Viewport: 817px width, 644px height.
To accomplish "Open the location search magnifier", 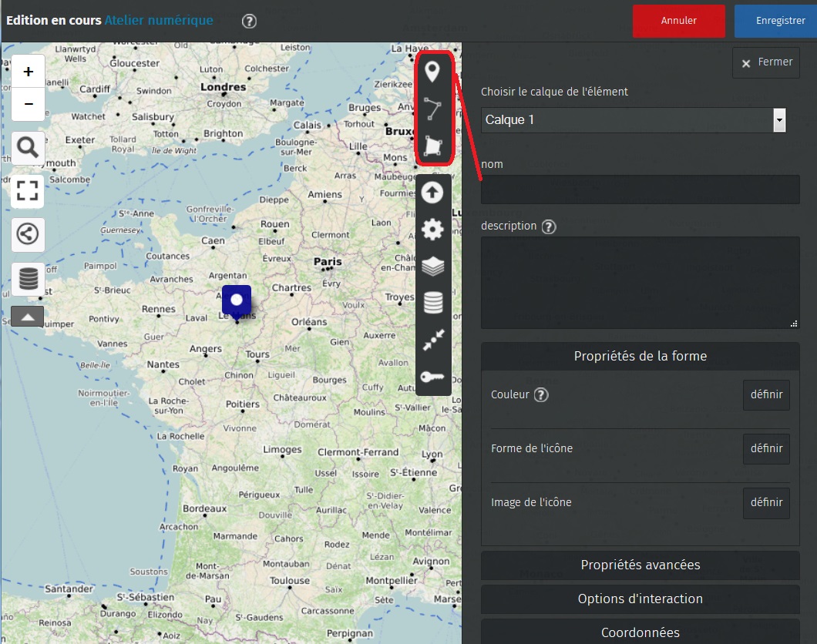I will [x=28, y=147].
